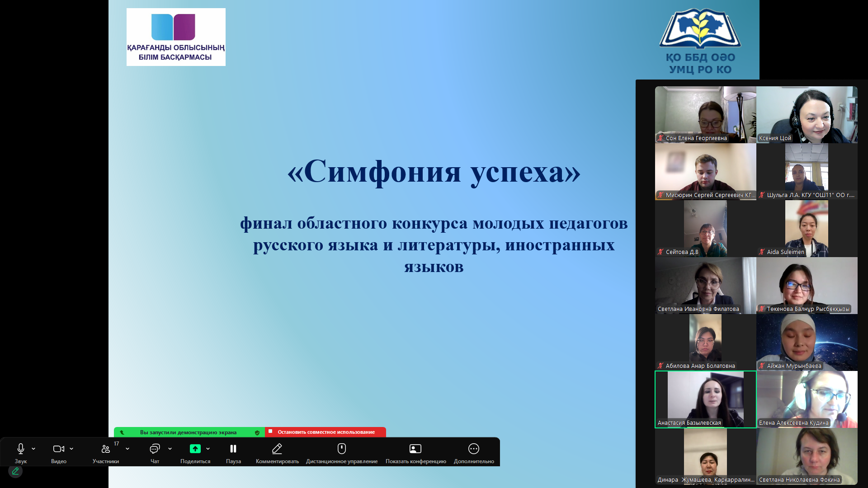Toggle camera using the Видео button

[x=58, y=449]
